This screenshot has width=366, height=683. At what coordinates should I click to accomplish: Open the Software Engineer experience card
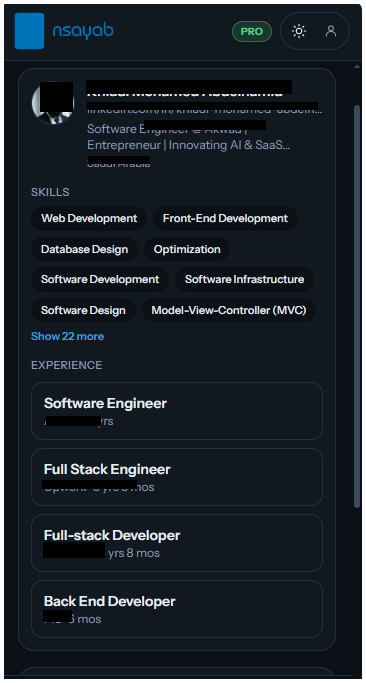(177, 411)
